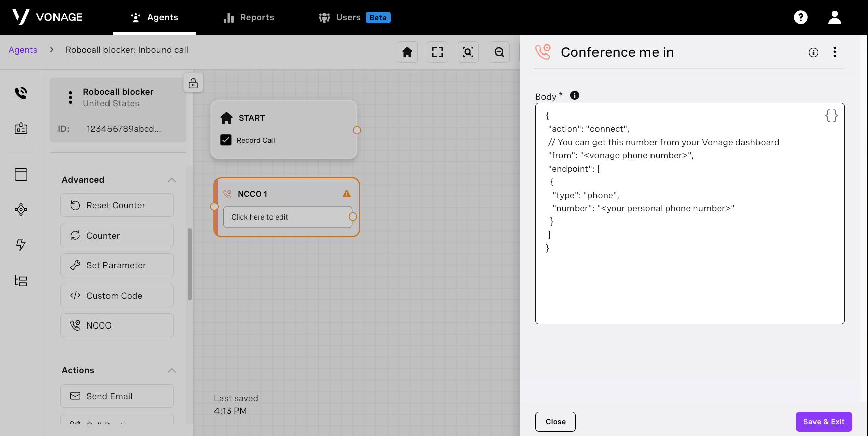Click the United States label
The width and height of the screenshot is (868, 436).
(111, 103)
